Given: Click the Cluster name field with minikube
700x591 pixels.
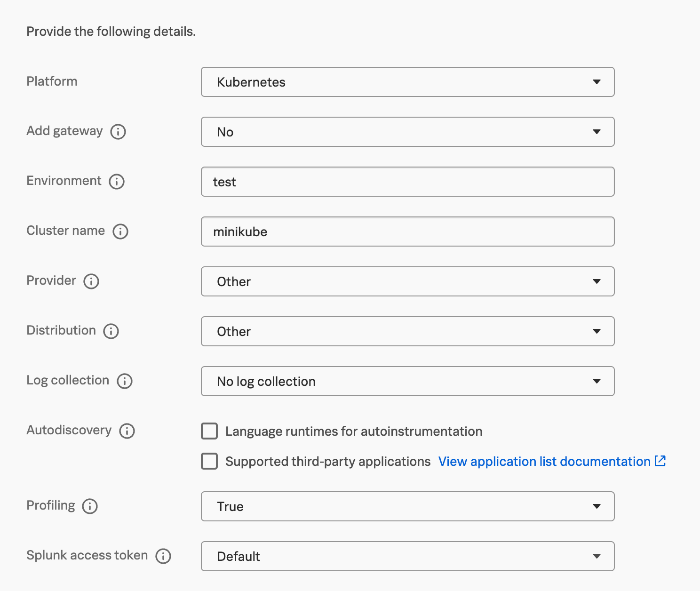Looking at the screenshot, I should (408, 232).
